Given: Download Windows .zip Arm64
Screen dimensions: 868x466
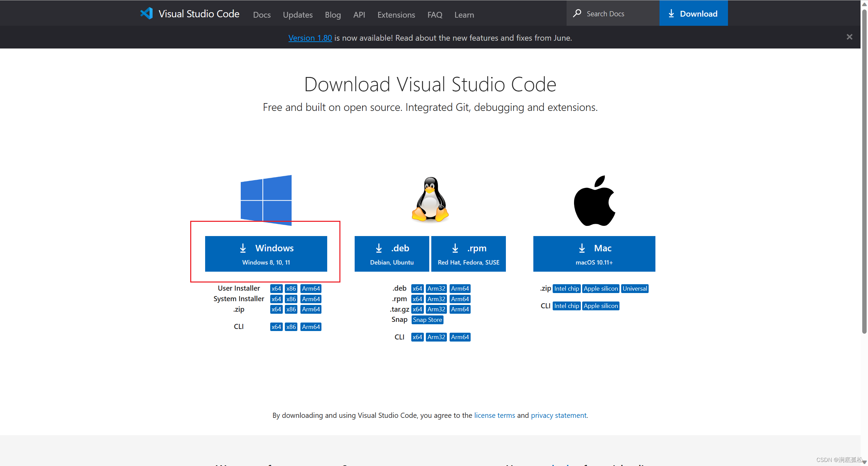Looking at the screenshot, I should (311, 309).
